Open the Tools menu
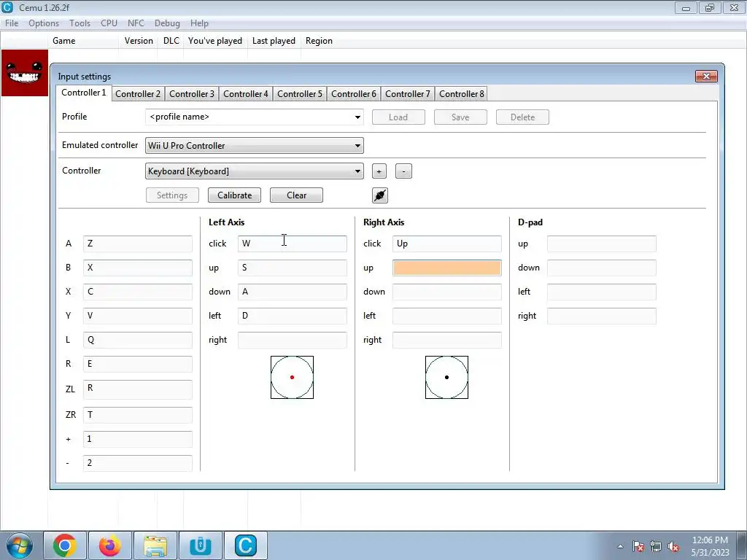This screenshot has width=747, height=560. (80, 23)
